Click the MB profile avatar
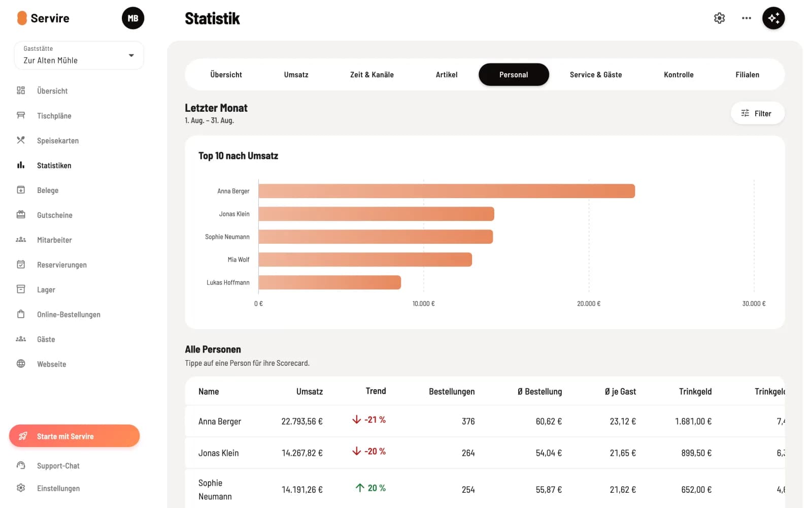 [x=133, y=18]
